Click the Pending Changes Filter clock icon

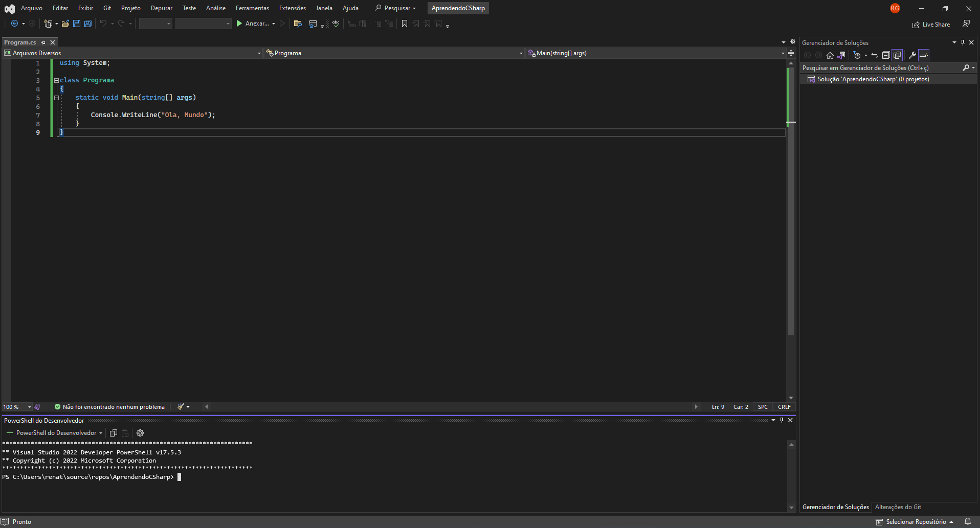[857, 55]
